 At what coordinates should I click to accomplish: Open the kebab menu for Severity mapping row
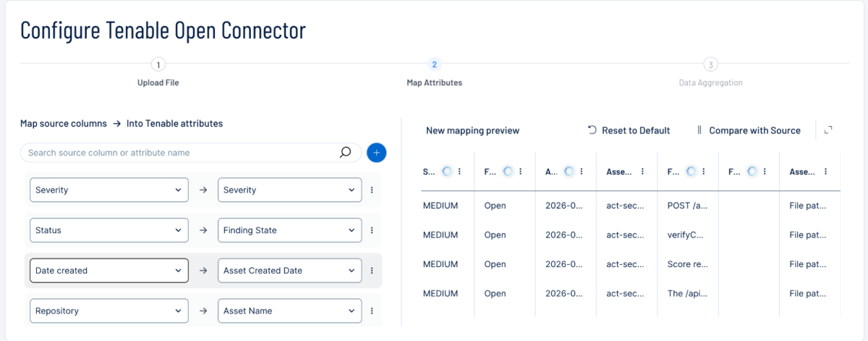click(372, 190)
